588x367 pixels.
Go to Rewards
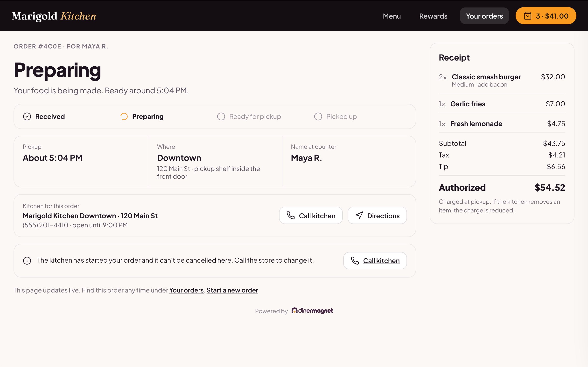click(433, 16)
